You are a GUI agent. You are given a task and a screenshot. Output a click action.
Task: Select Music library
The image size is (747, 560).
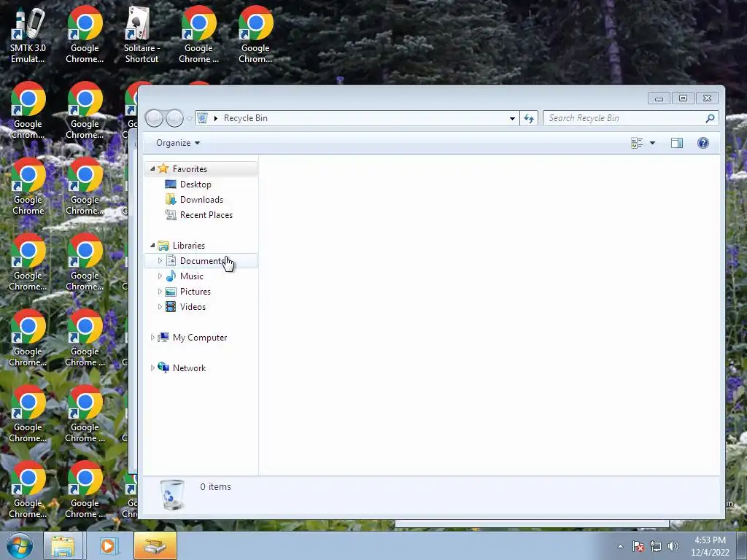[192, 276]
